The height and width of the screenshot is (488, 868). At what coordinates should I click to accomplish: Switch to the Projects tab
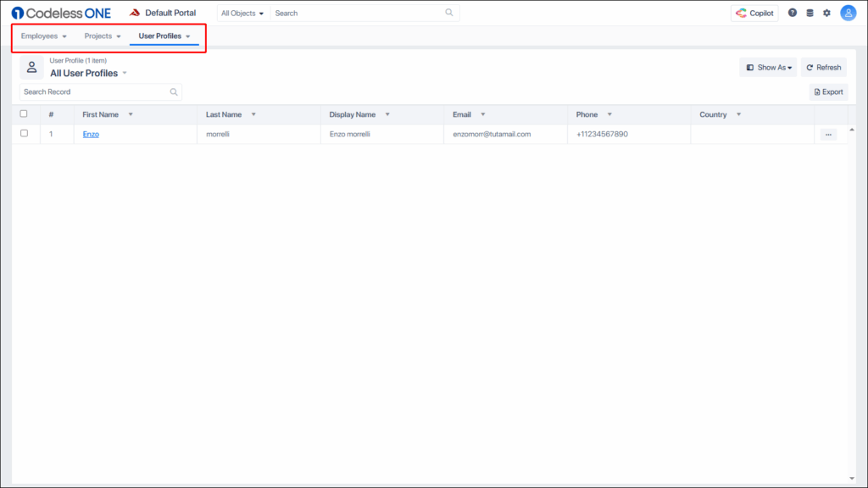pyautogui.click(x=98, y=36)
